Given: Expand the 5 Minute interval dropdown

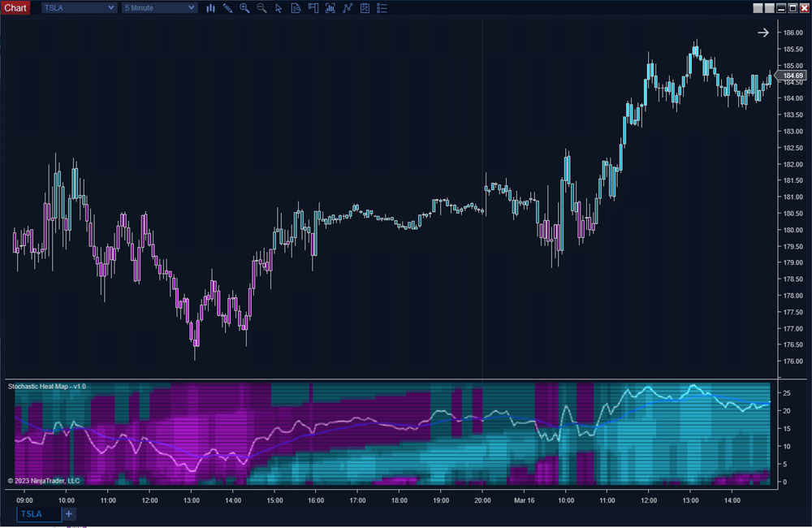Looking at the screenshot, I should pyautogui.click(x=191, y=8).
